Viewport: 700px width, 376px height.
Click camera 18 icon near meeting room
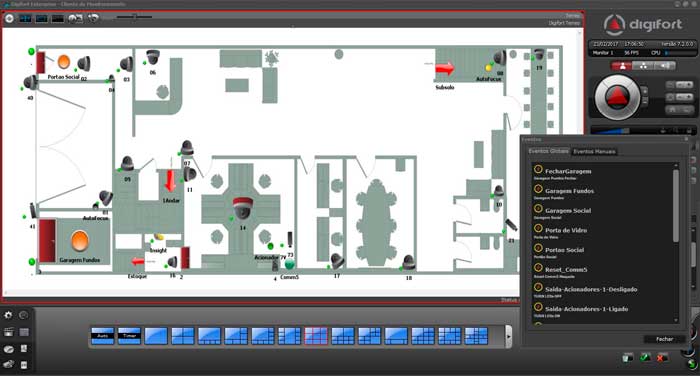408,262
